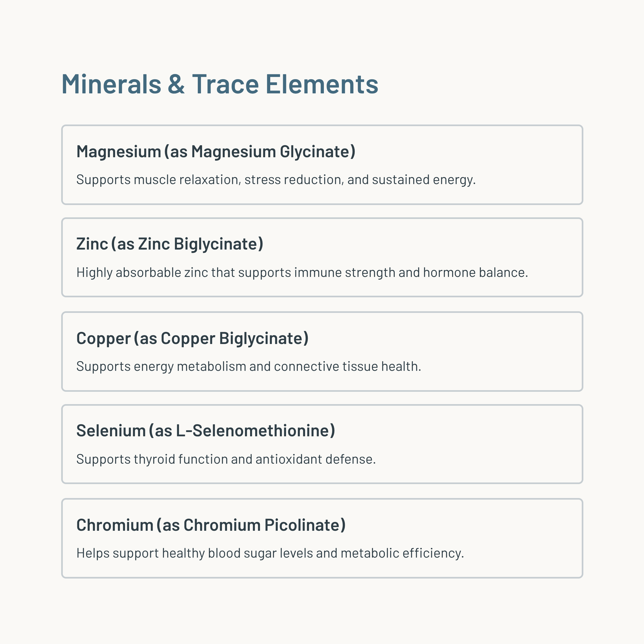Click the word Elements in heading
Image resolution: width=644 pixels, height=644 pixels.
322,84
